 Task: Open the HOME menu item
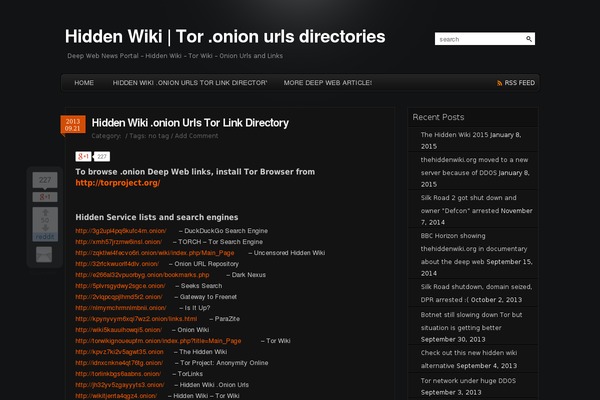[x=84, y=83]
